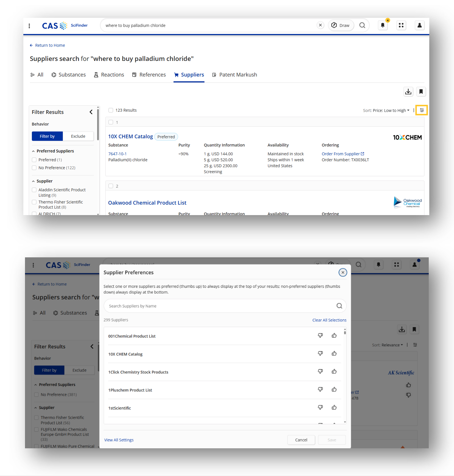Run the search with the magnifier icon beside Draw
The height and width of the screenshot is (476, 454).
[362, 25]
